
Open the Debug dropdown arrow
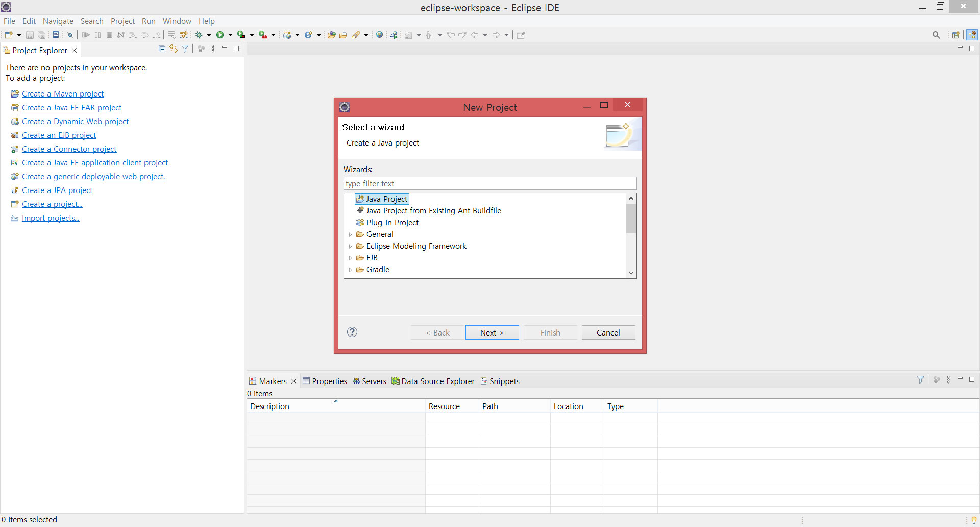[x=209, y=35]
